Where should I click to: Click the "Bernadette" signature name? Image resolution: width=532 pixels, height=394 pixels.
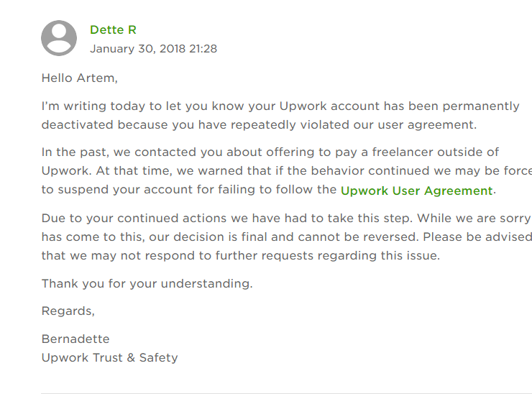click(x=75, y=339)
